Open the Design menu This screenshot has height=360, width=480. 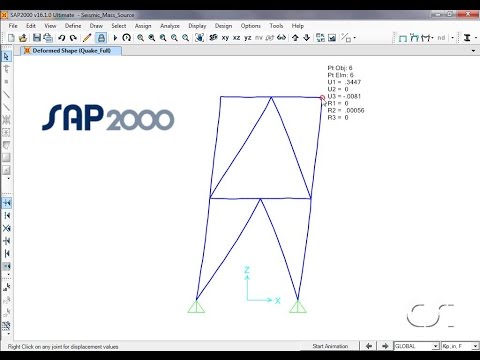pos(223,26)
